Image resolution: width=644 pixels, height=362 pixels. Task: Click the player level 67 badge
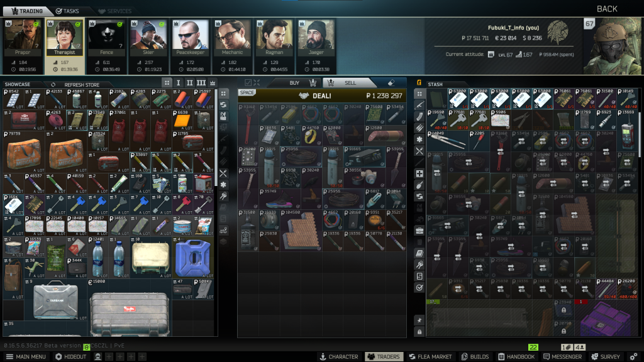[x=589, y=24]
